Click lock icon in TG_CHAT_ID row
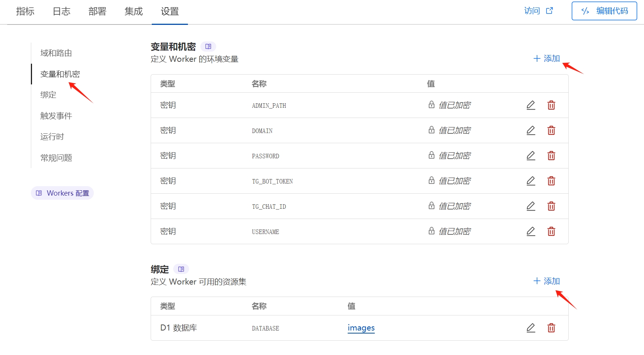 [432, 205]
